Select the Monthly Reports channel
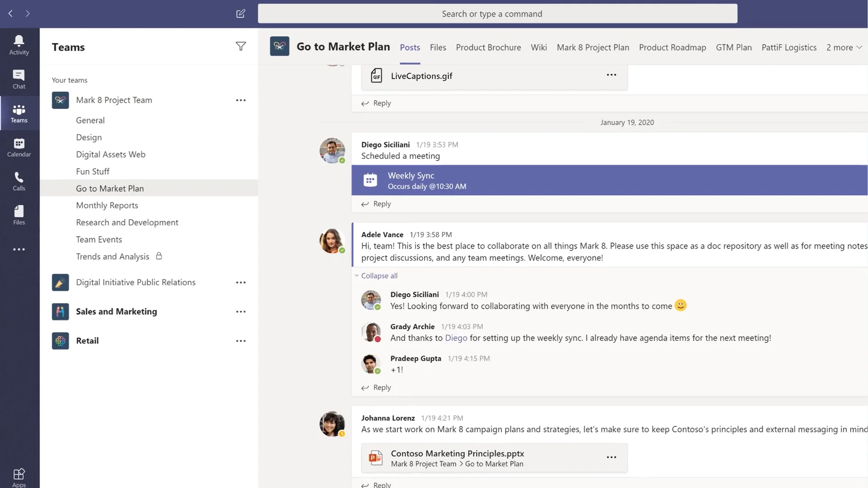This screenshot has width=868, height=488. coord(107,205)
